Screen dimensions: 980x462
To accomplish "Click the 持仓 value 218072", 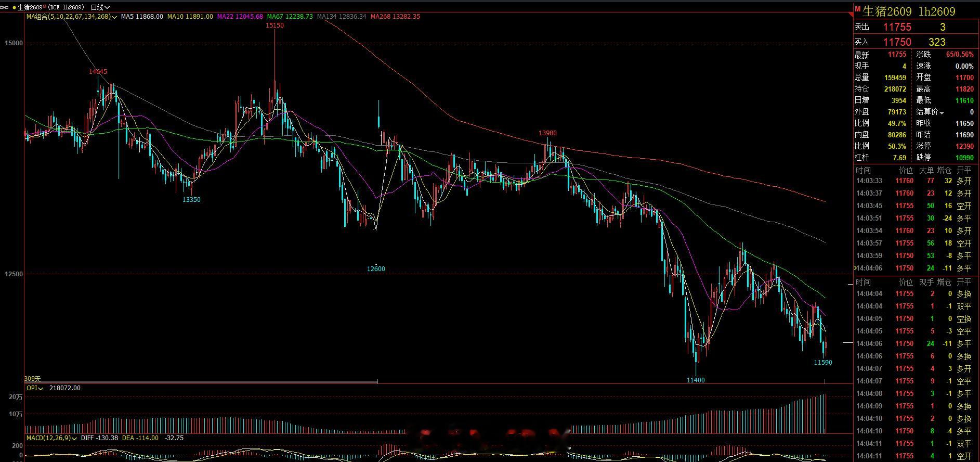I will pyautogui.click(x=895, y=89).
